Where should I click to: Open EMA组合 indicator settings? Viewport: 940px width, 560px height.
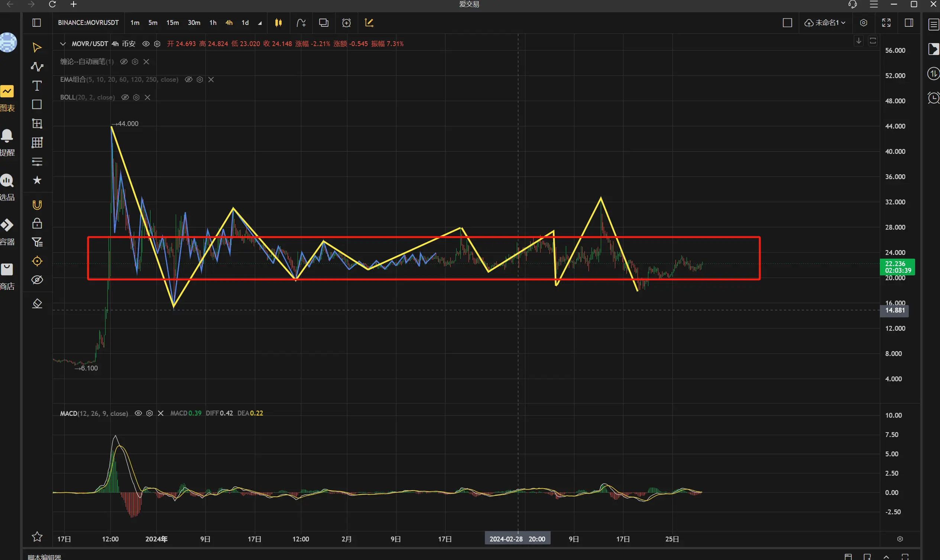point(200,79)
